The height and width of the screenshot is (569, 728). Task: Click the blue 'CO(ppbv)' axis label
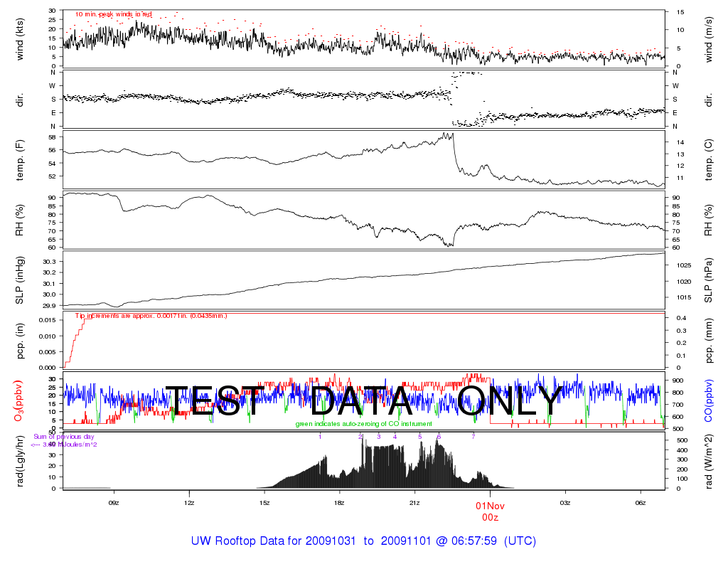709,401
